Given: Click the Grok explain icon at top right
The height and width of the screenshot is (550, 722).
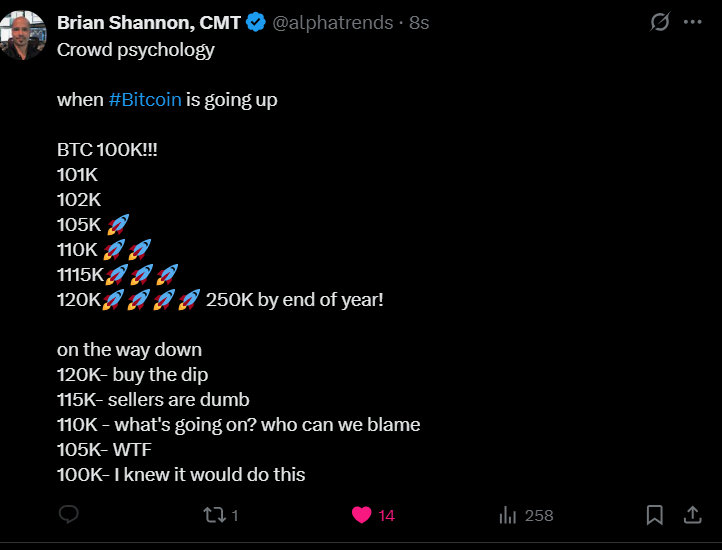Looking at the screenshot, I should coord(659,22).
